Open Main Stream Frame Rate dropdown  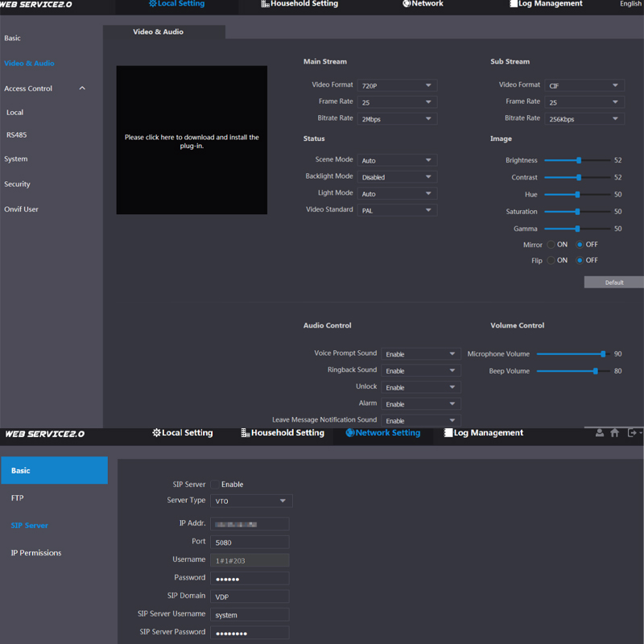[397, 102]
